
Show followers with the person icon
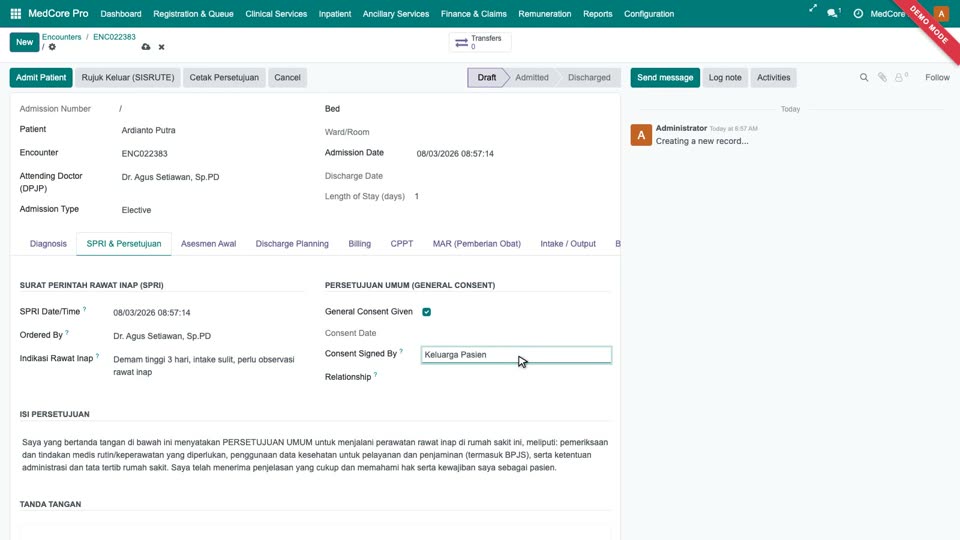tap(899, 77)
